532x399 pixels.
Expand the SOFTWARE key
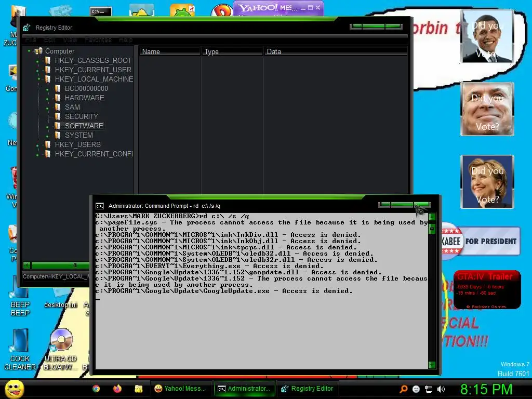pyautogui.click(x=47, y=127)
